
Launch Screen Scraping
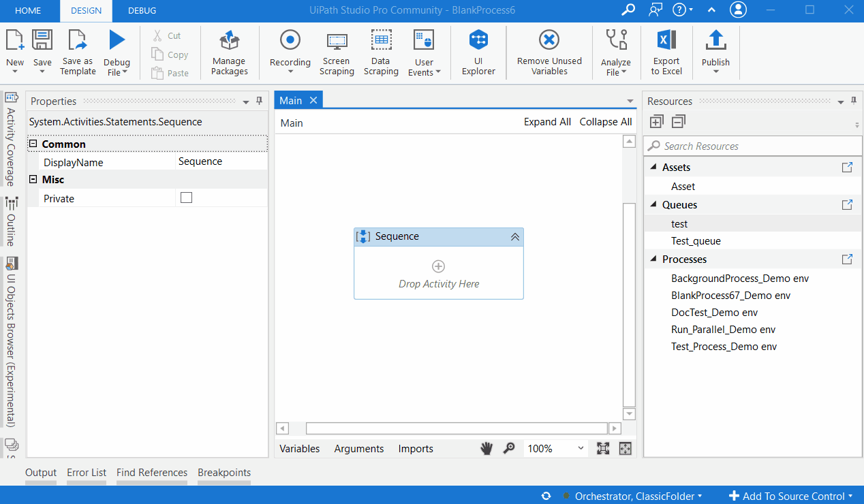337,52
